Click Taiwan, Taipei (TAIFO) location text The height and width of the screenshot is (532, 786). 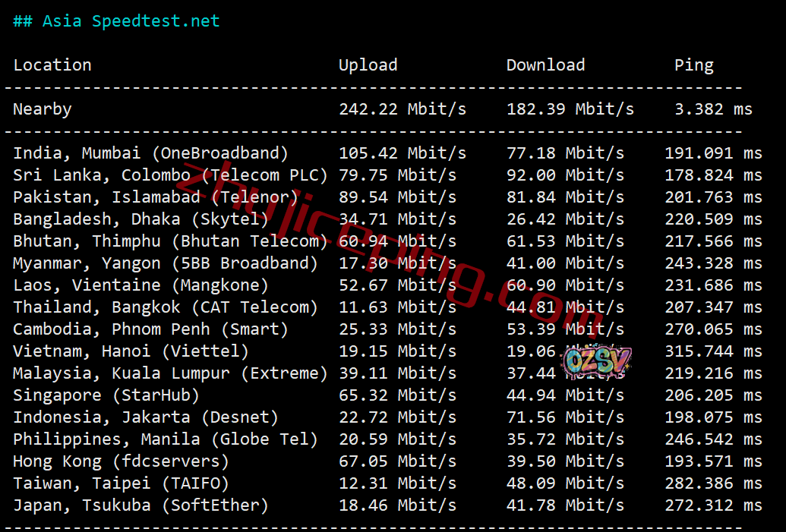121,484
